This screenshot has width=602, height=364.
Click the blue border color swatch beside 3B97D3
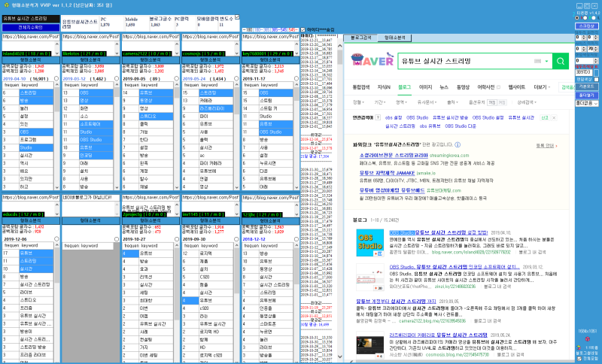coord(596,72)
